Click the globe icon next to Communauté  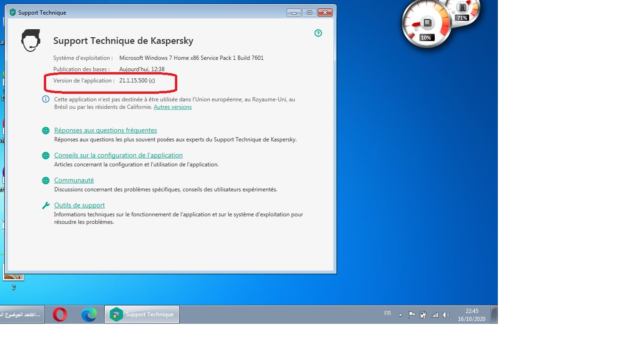coord(46,181)
